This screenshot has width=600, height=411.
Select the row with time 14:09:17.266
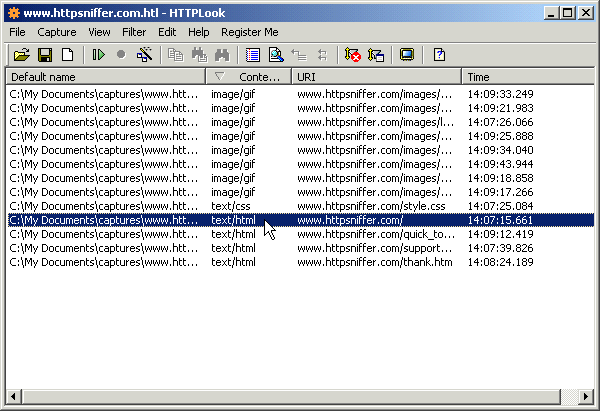point(301,192)
